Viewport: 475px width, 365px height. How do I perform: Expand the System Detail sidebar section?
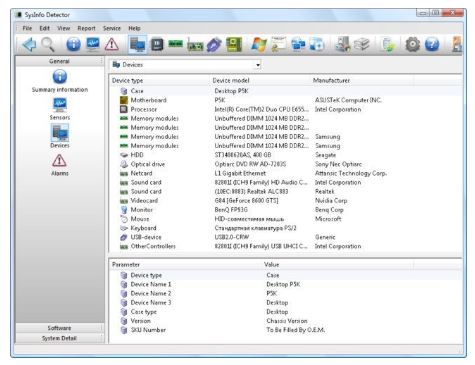coord(60,338)
